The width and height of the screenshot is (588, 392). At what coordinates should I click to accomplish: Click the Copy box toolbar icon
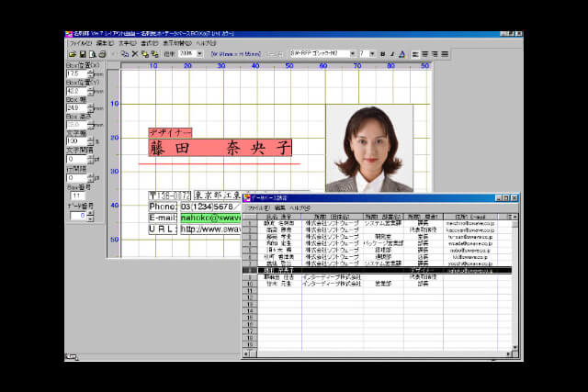[125, 54]
